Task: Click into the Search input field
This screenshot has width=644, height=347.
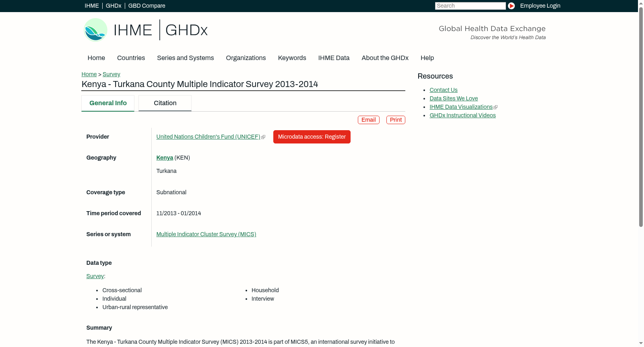Action: coord(470,6)
